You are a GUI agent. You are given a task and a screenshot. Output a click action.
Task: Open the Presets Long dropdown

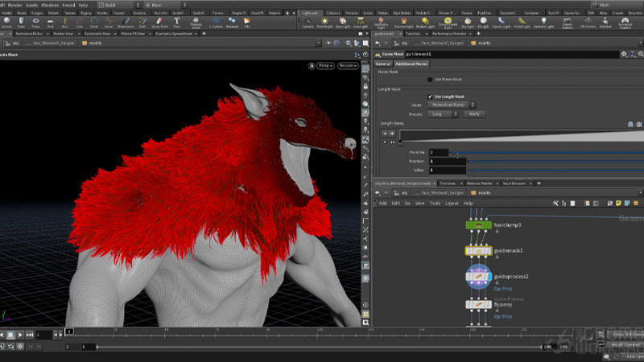click(444, 113)
